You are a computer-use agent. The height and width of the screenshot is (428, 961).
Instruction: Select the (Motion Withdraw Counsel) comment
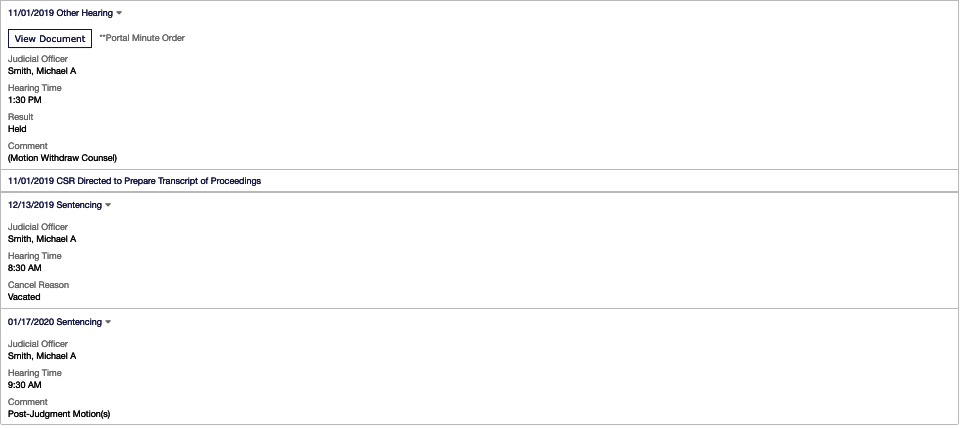(62, 158)
